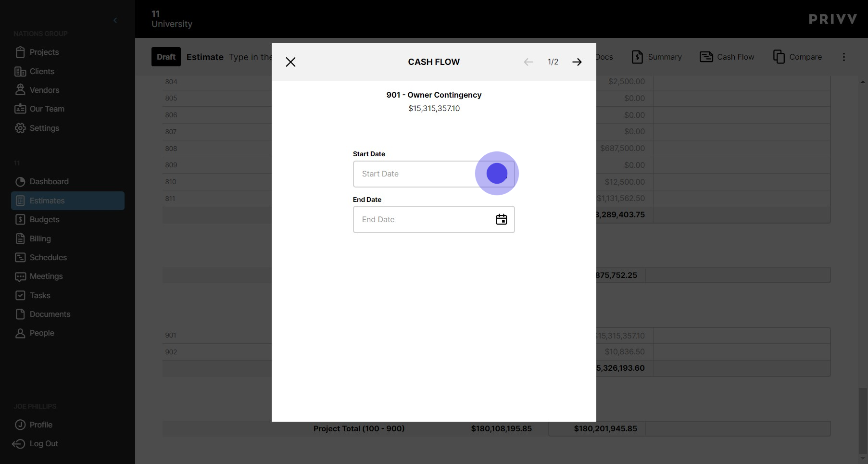Select Estimates icon in sidebar
868x464 pixels.
pos(20,201)
